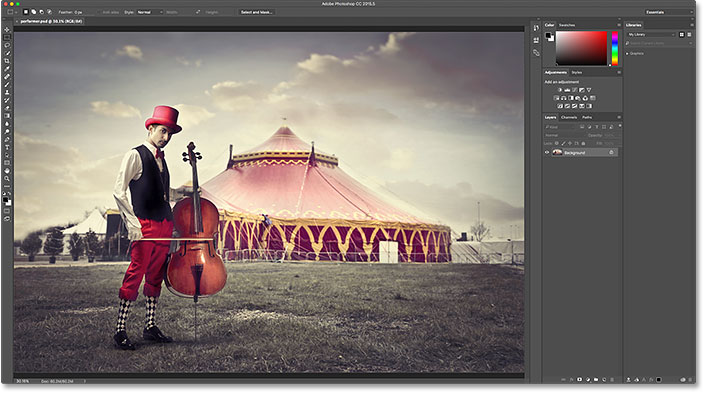Add Photo Filter adjustment
Screen dimensions: 704x393
pos(578,98)
